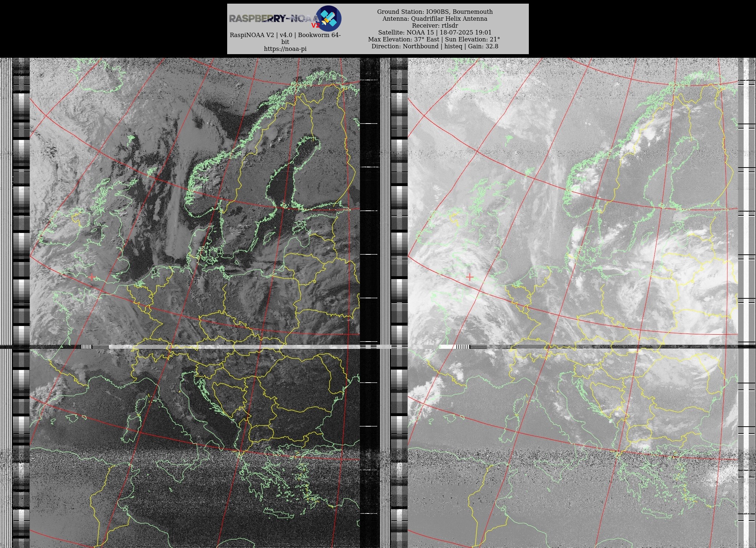
Task: Open the https://noaa-pi link
Action: 285,49
